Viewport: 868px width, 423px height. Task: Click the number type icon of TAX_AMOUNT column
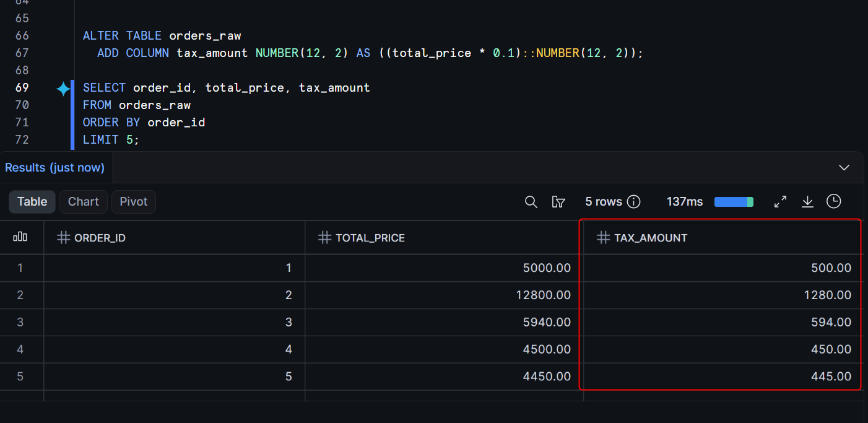click(x=603, y=238)
